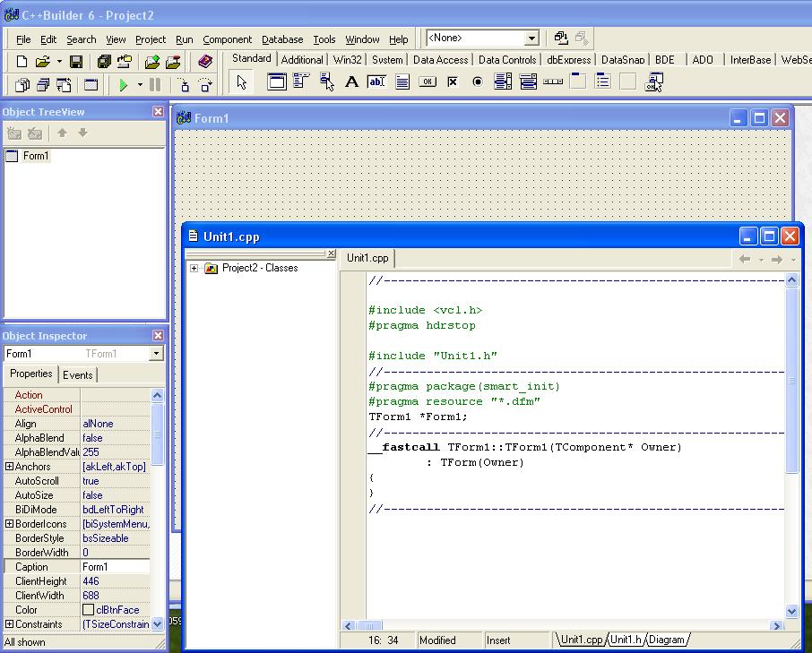
Task: Click the View Unit toolbar icon
Action: (x=22, y=84)
